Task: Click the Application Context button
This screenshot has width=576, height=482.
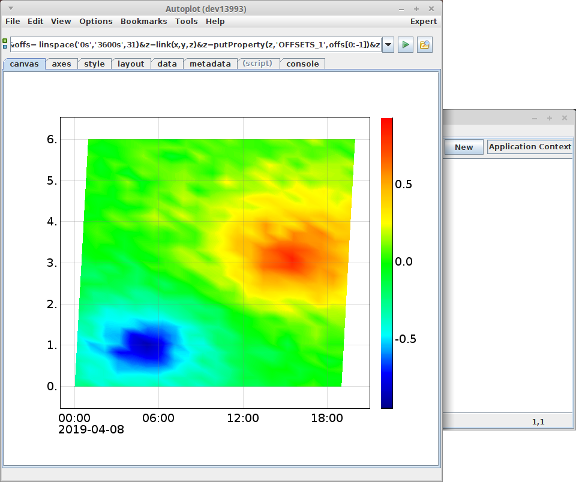Action: (530, 147)
